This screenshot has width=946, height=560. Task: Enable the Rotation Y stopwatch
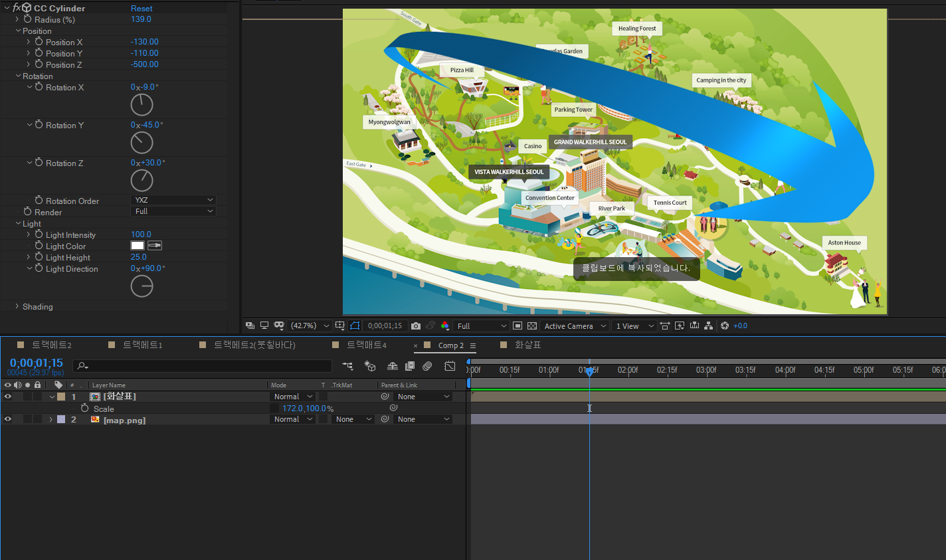pos(39,125)
